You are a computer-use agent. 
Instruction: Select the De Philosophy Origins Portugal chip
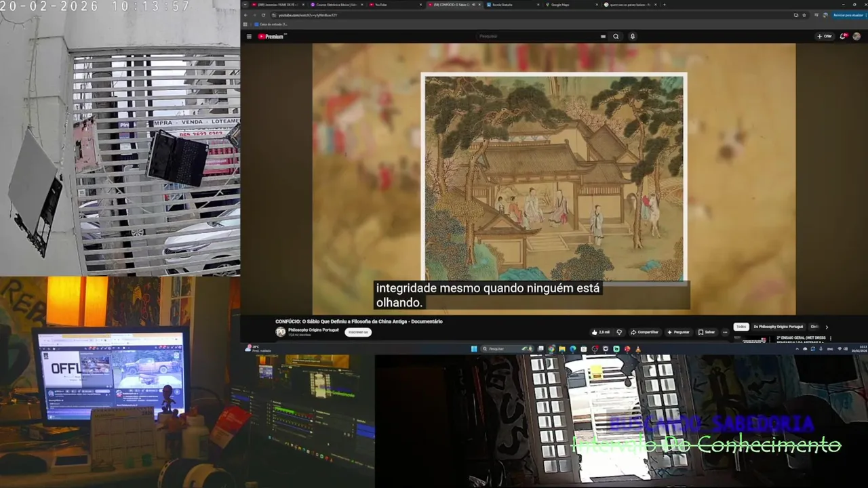click(778, 327)
